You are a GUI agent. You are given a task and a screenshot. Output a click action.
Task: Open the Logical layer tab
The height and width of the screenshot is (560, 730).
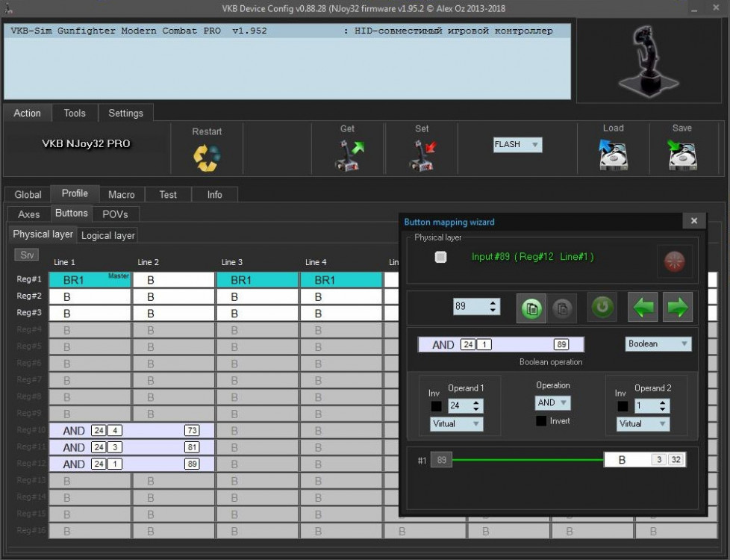click(108, 235)
